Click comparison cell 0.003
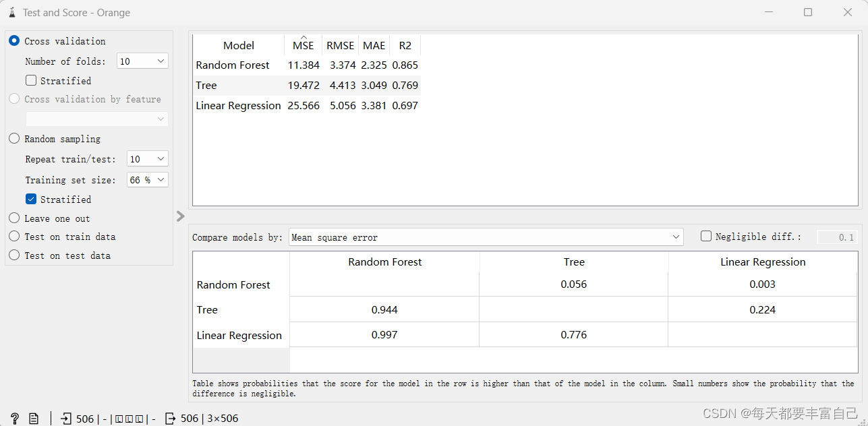 point(763,284)
